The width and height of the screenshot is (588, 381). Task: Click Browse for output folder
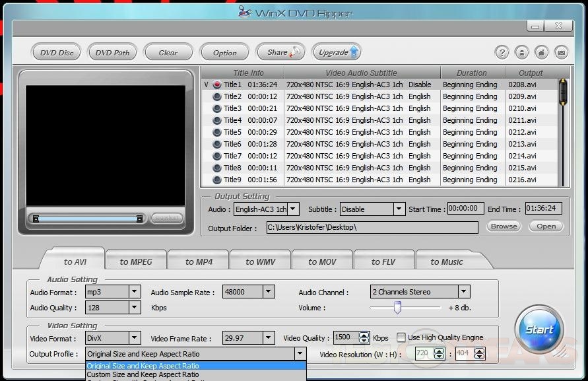[504, 226]
